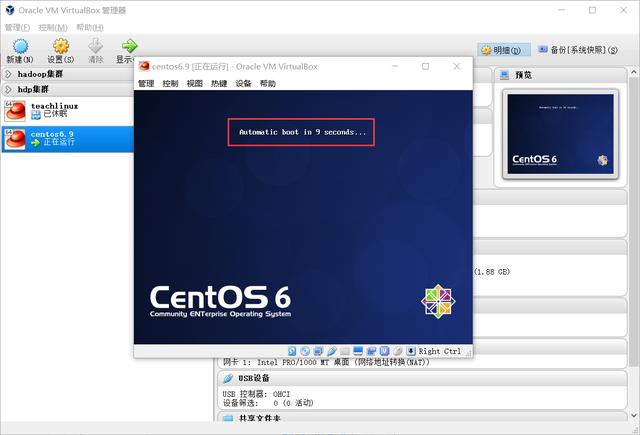Open 设备 devices menu in VM window
The height and width of the screenshot is (435, 640).
(x=243, y=84)
